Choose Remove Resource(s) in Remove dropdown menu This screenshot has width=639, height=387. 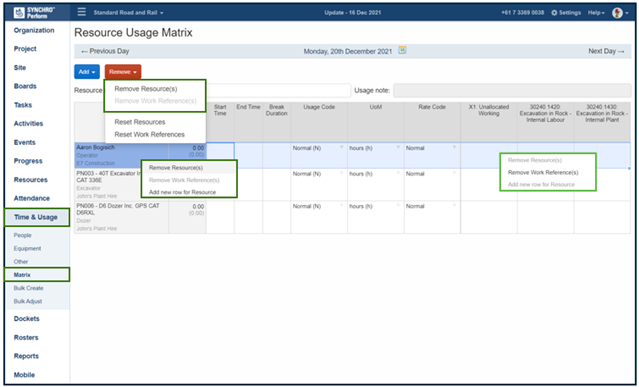[146, 88]
